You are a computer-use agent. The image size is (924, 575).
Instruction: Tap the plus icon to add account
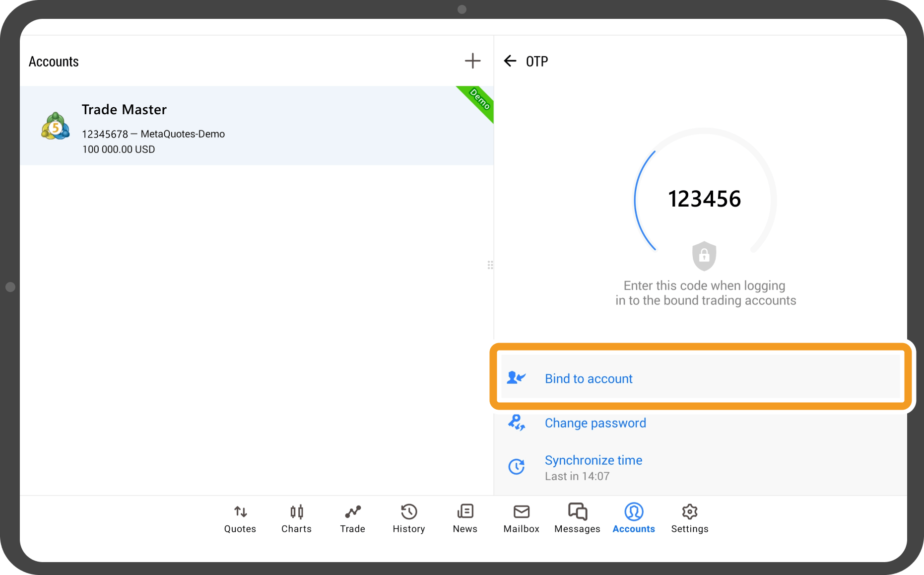pyautogui.click(x=472, y=61)
